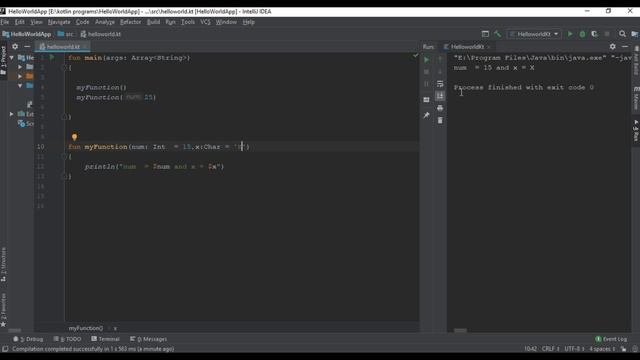
Task: Open the Analyze menu
Action: coord(105,22)
